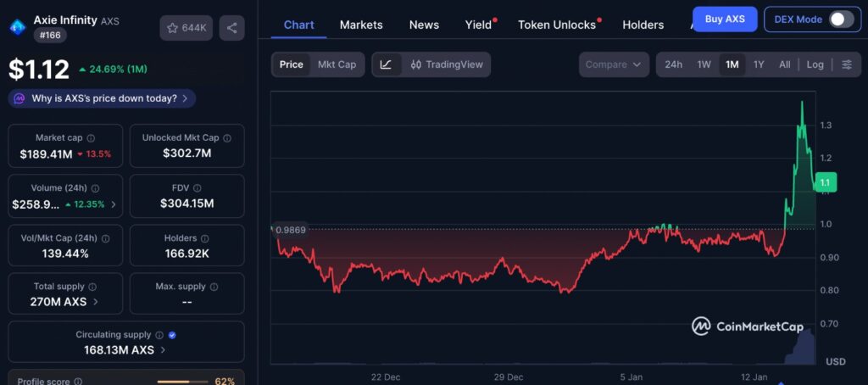Screen dimensions: 868x385
Task: Click the #166 rank badge
Action: tap(50, 36)
